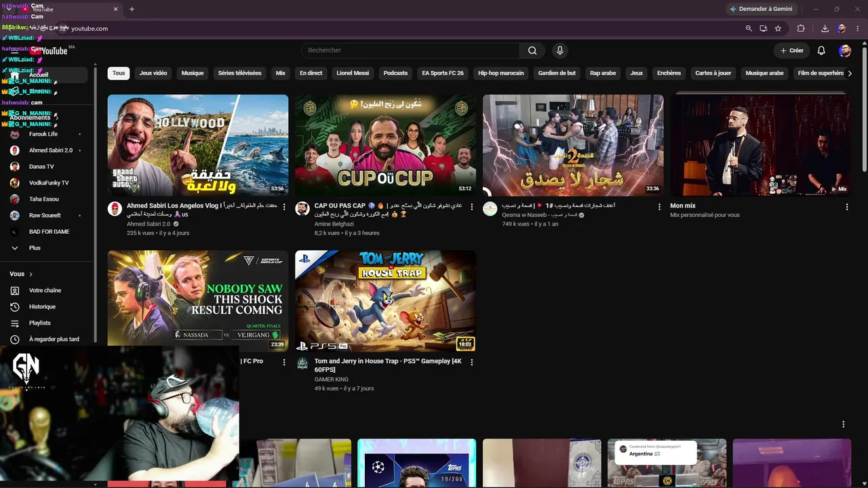
Task: Select the Rap arabe filter chip
Action: (603, 73)
